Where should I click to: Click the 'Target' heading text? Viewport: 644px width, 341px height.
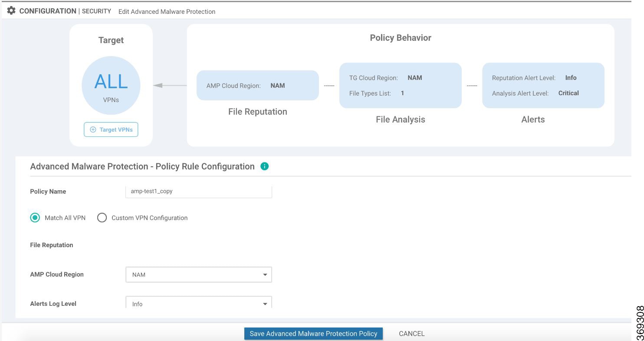tap(111, 40)
